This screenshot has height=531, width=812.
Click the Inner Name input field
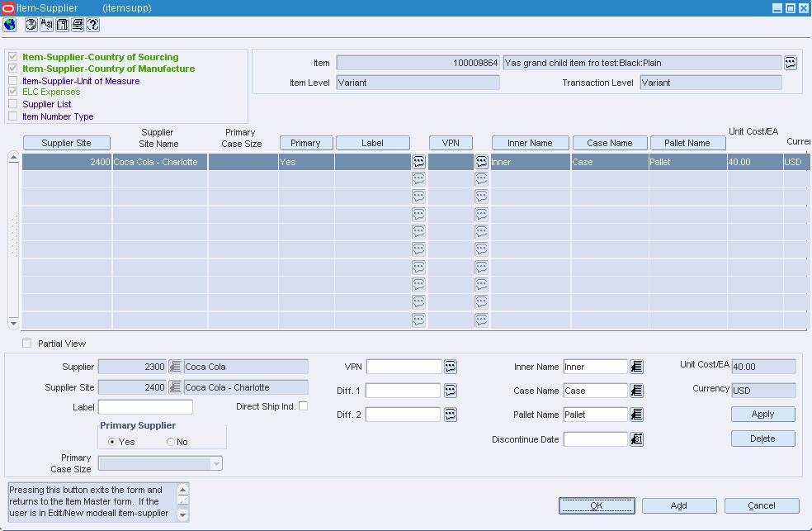pos(596,367)
